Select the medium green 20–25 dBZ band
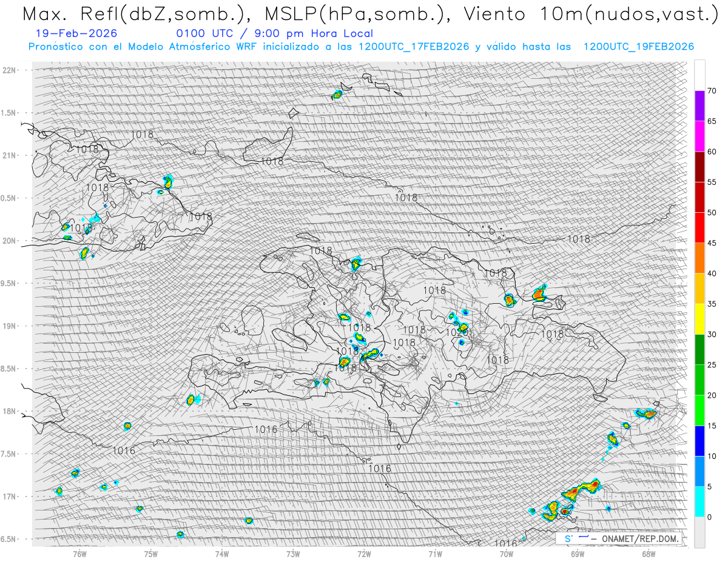 coord(699,380)
